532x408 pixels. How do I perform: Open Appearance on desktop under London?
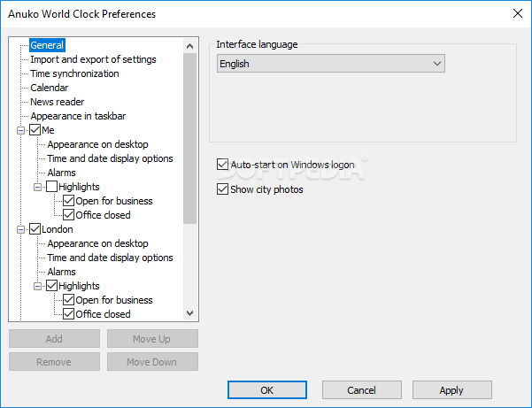click(x=97, y=244)
